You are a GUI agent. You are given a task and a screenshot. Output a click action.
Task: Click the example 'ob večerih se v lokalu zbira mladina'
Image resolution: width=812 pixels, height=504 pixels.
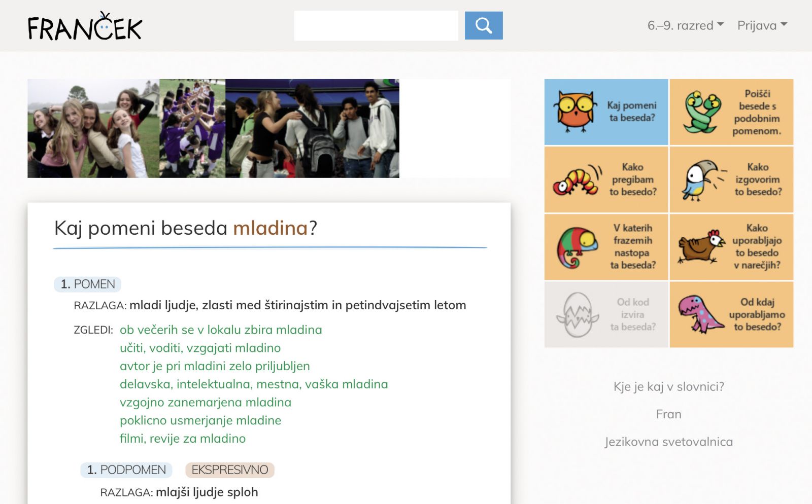pyautogui.click(x=221, y=330)
